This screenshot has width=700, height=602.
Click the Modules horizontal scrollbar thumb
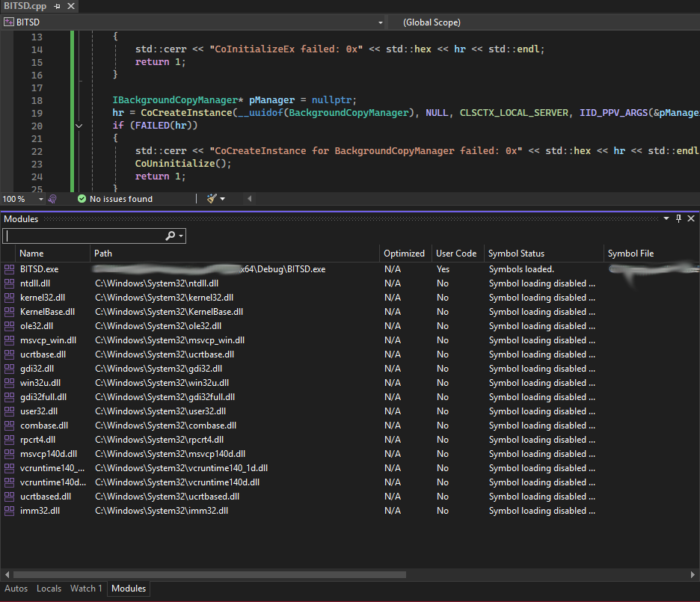pyautogui.click(x=210, y=575)
